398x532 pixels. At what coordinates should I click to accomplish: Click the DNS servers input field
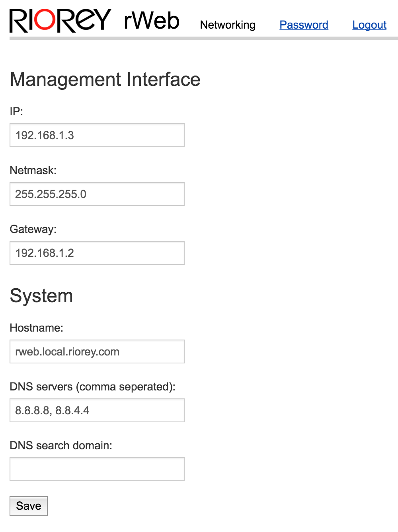pos(97,410)
